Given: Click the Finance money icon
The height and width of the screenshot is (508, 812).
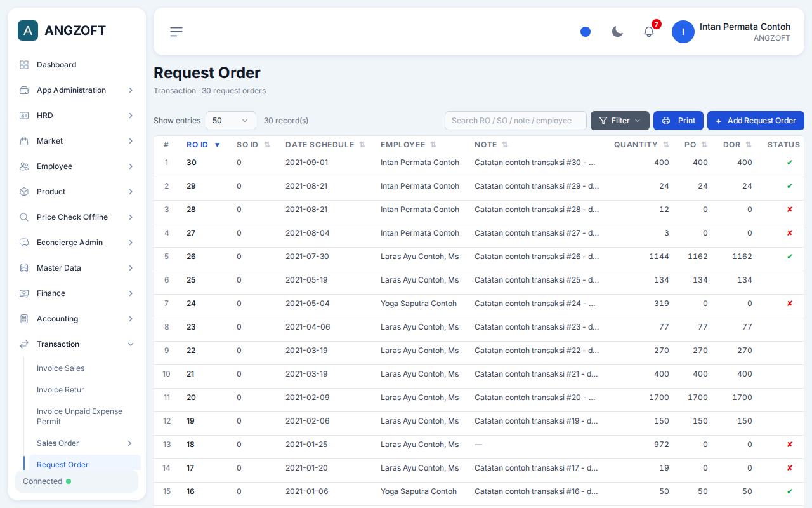Looking at the screenshot, I should [24, 293].
